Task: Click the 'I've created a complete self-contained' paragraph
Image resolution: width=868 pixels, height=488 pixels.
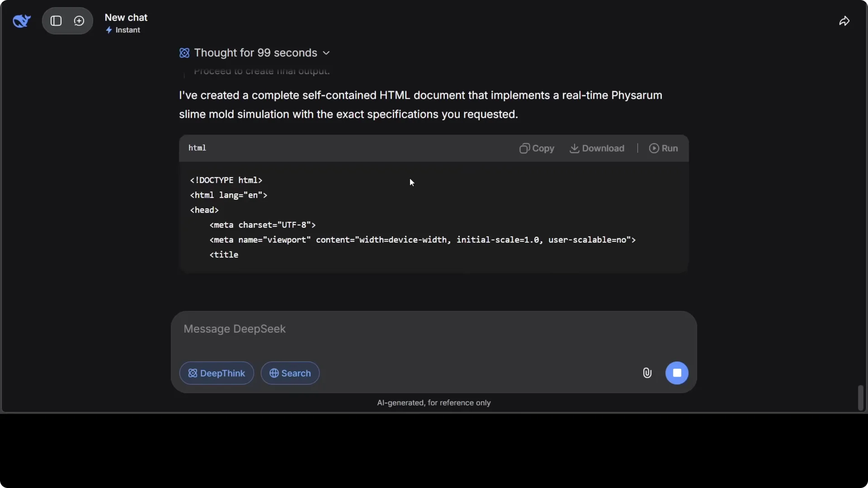Action: coord(420,105)
